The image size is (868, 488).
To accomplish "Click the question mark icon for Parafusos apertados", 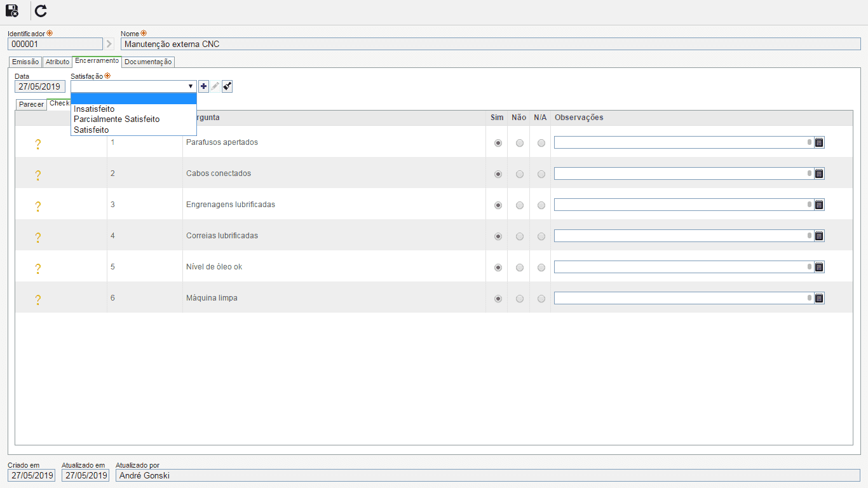I will pyautogui.click(x=37, y=144).
